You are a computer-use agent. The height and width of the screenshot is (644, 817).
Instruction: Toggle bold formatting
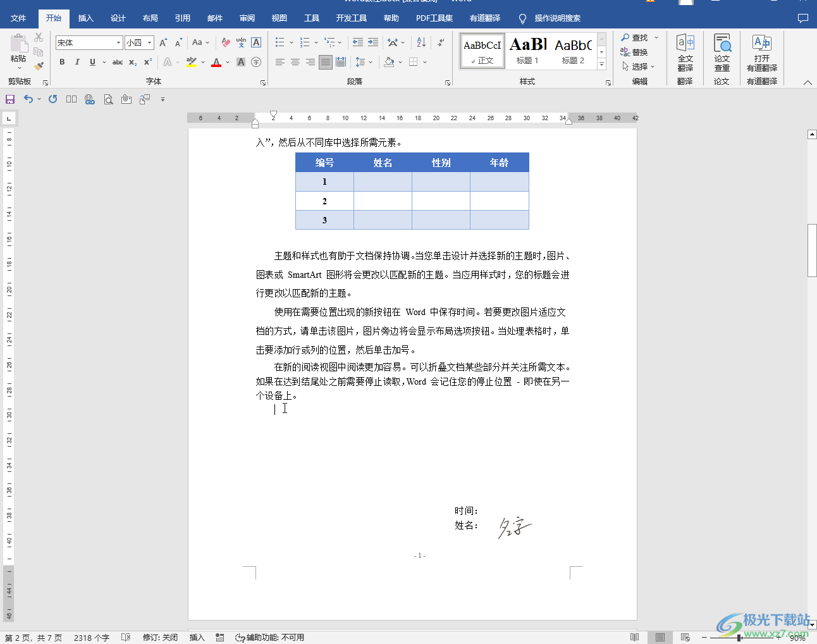[x=62, y=62]
